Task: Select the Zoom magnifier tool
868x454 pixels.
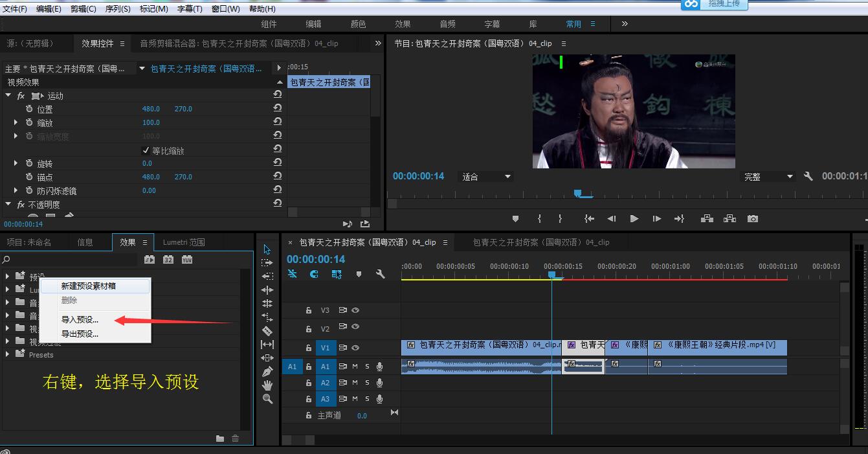Action: 267,399
